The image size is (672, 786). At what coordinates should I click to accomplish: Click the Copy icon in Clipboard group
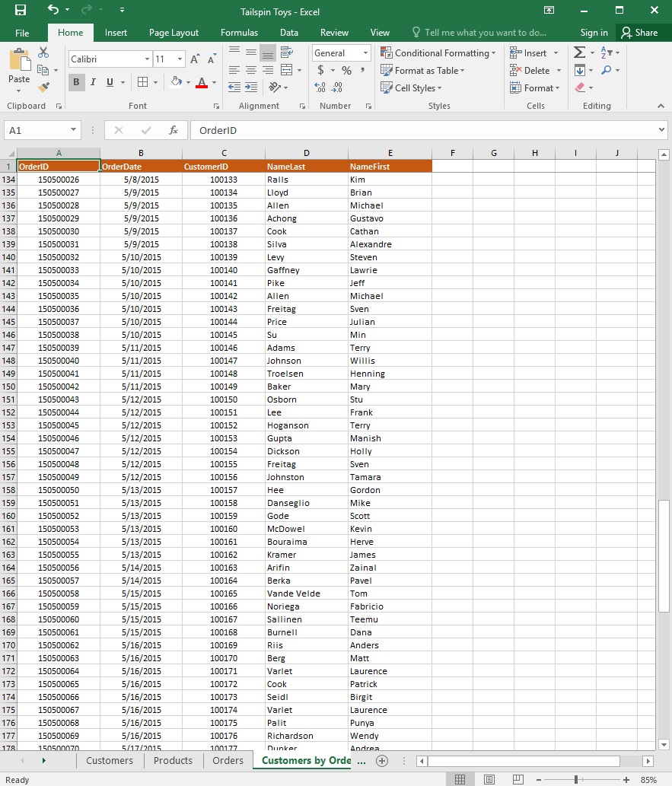[x=43, y=70]
